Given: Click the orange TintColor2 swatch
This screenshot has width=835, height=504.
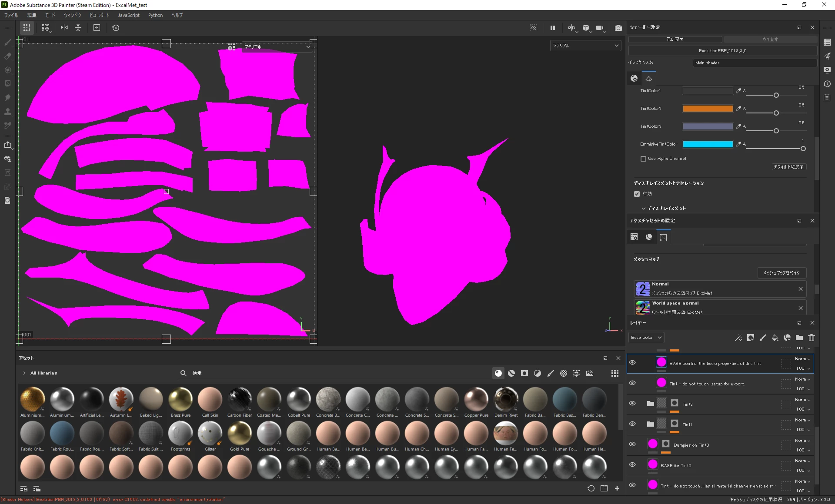Looking at the screenshot, I should click(x=708, y=109).
